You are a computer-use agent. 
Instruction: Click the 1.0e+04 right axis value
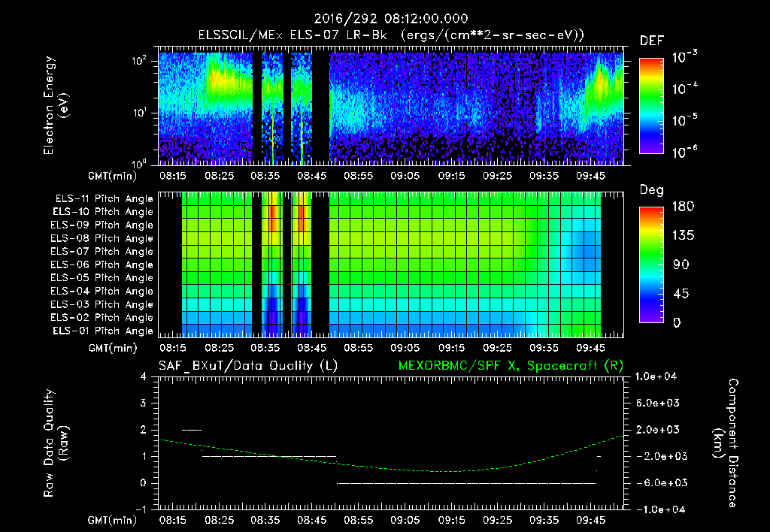[656, 376]
